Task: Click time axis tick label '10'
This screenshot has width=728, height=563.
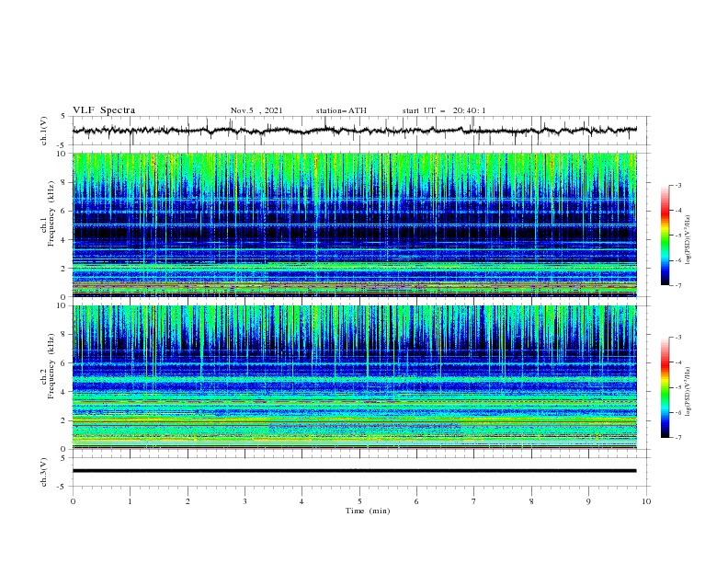Action: tap(646, 501)
